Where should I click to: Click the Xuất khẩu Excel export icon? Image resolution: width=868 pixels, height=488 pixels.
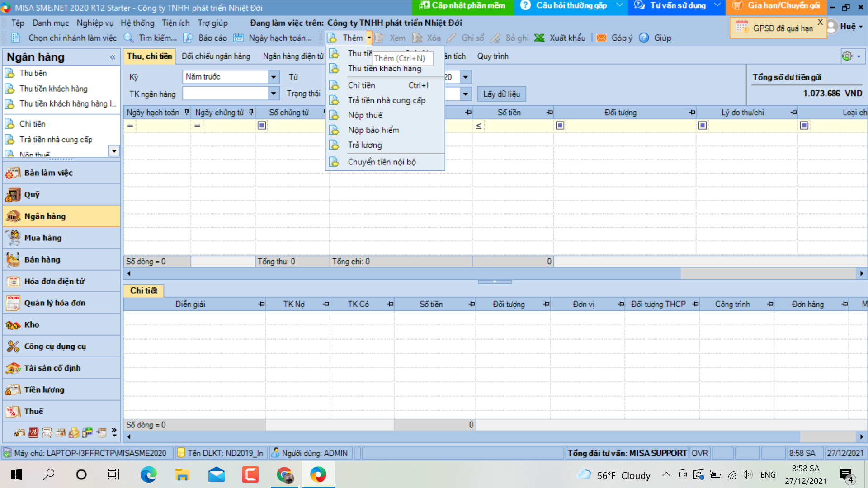point(539,38)
